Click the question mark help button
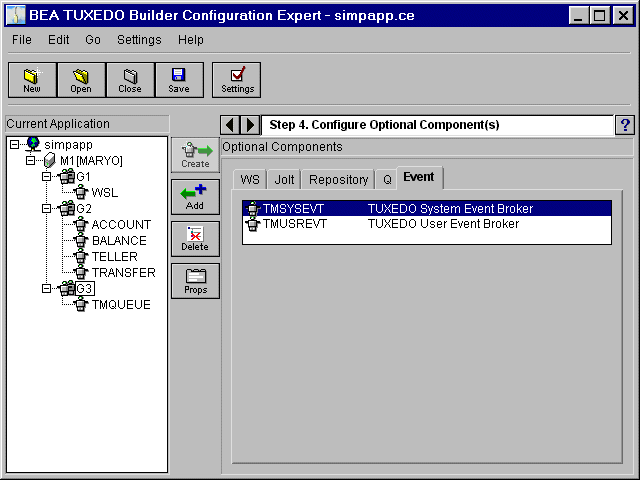 point(625,125)
